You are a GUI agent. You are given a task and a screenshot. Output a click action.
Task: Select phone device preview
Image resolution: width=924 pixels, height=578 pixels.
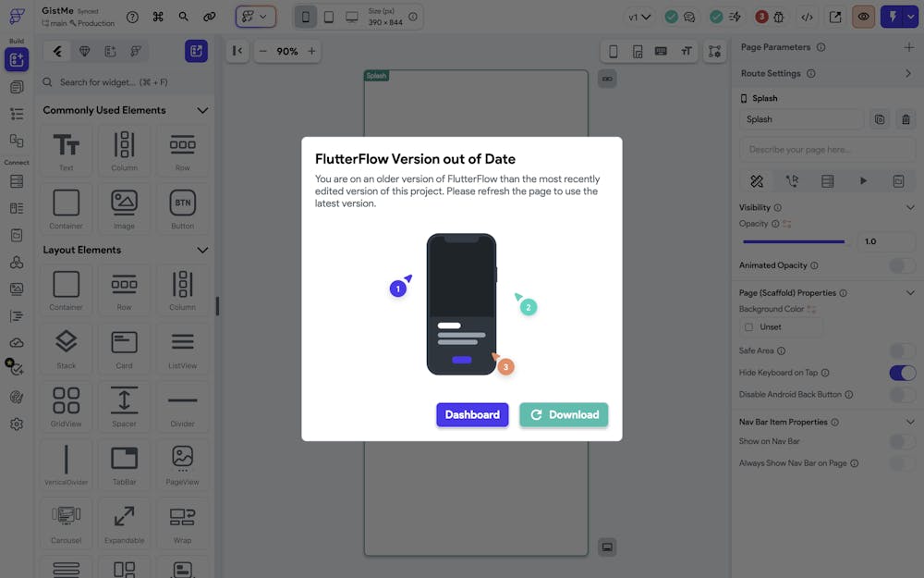305,17
